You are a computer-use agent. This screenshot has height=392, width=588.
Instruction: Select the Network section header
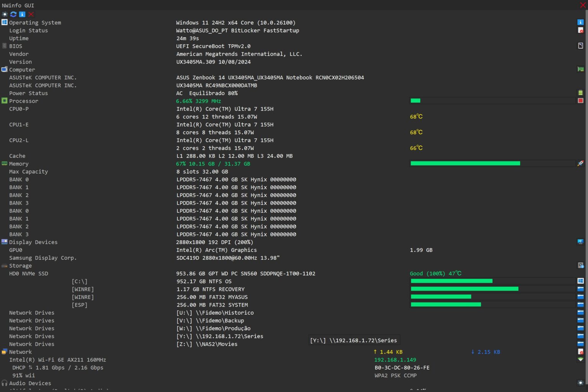point(20,352)
